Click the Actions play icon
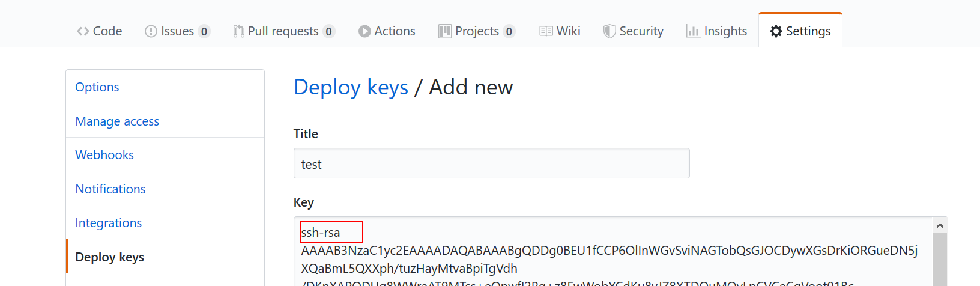The image size is (980, 286). coord(364,31)
